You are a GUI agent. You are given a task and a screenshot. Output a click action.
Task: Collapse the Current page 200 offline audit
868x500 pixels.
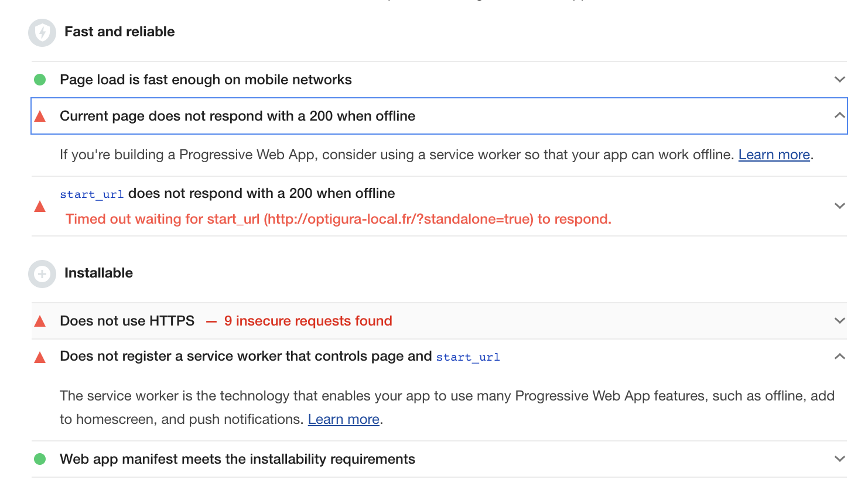point(839,116)
